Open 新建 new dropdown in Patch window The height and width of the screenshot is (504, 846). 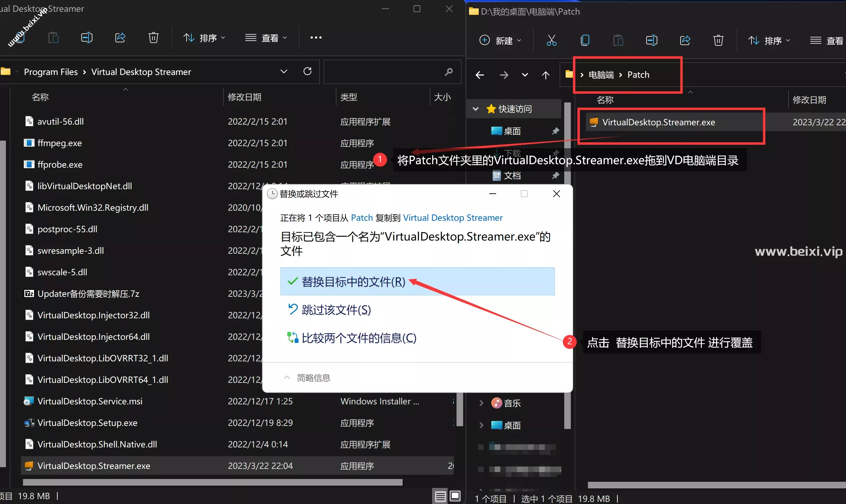pyautogui.click(x=500, y=40)
